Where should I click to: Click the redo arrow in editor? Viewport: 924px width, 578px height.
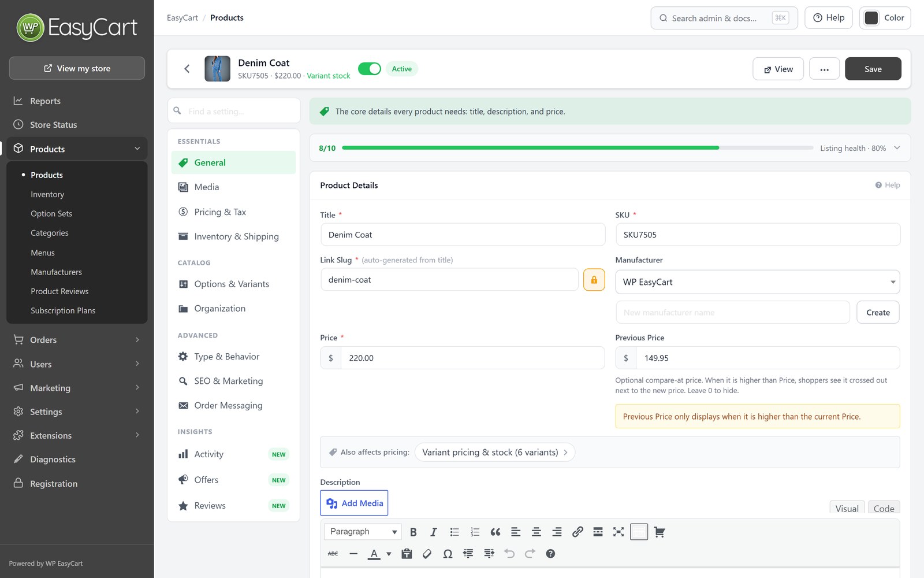coord(530,554)
